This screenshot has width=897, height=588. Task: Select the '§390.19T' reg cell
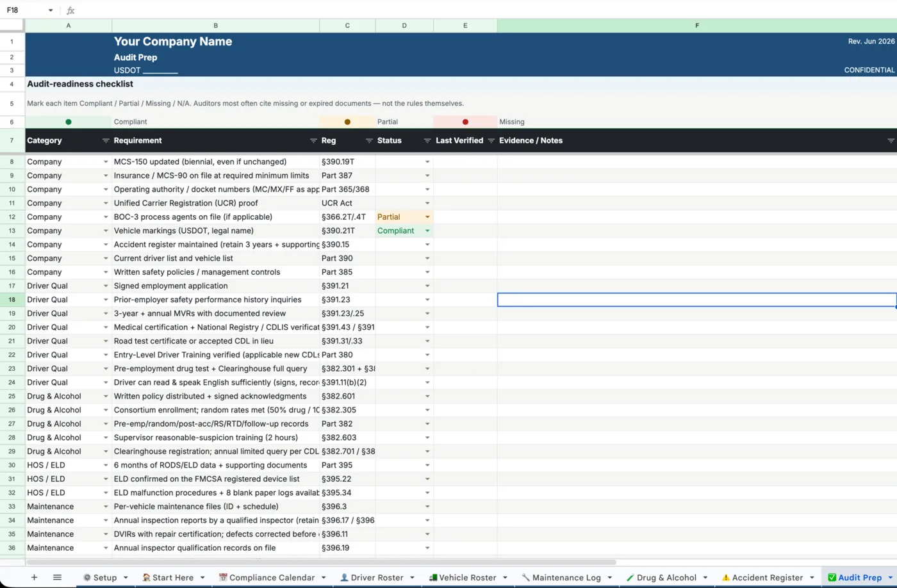[x=347, y=162]
